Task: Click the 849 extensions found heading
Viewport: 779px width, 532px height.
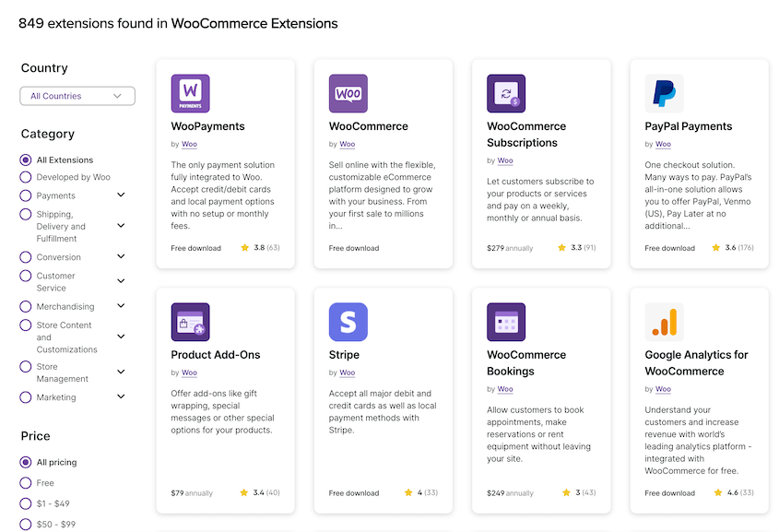Action: pyautogui.click(x=178, y=23)
